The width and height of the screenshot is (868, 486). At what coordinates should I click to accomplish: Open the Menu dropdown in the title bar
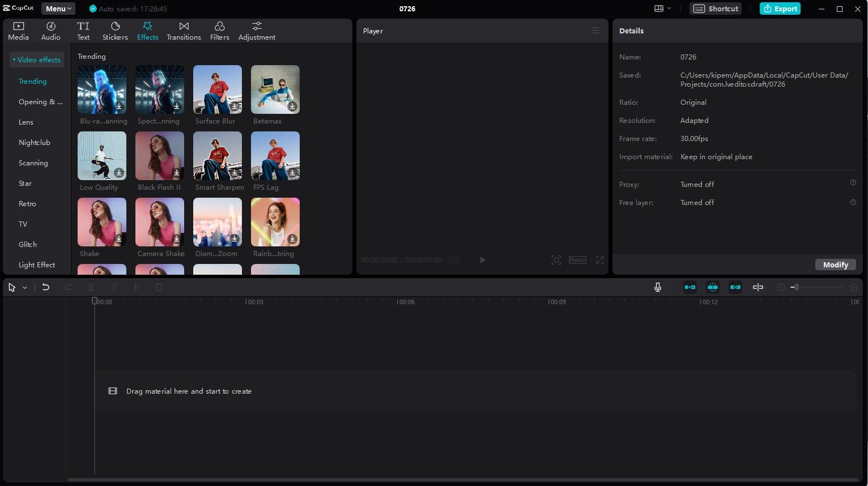coord(57,8)
